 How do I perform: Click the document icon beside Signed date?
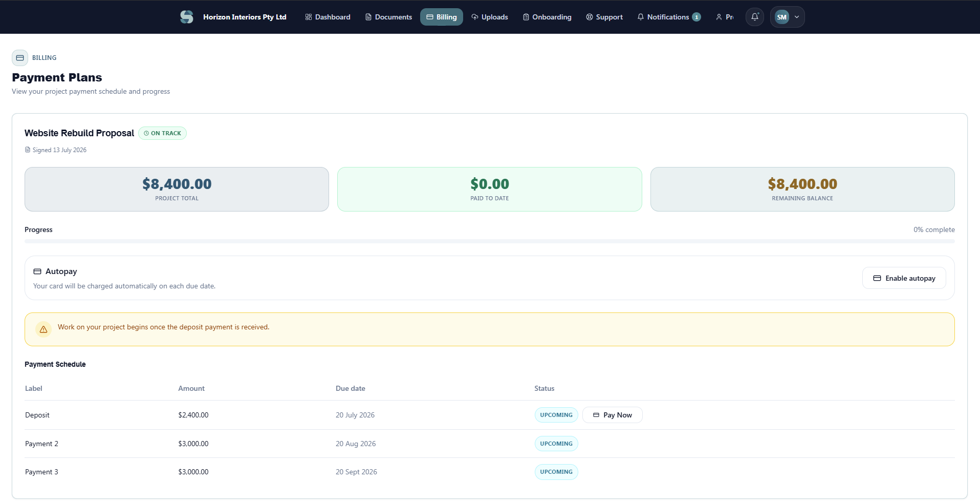[28, 150]
